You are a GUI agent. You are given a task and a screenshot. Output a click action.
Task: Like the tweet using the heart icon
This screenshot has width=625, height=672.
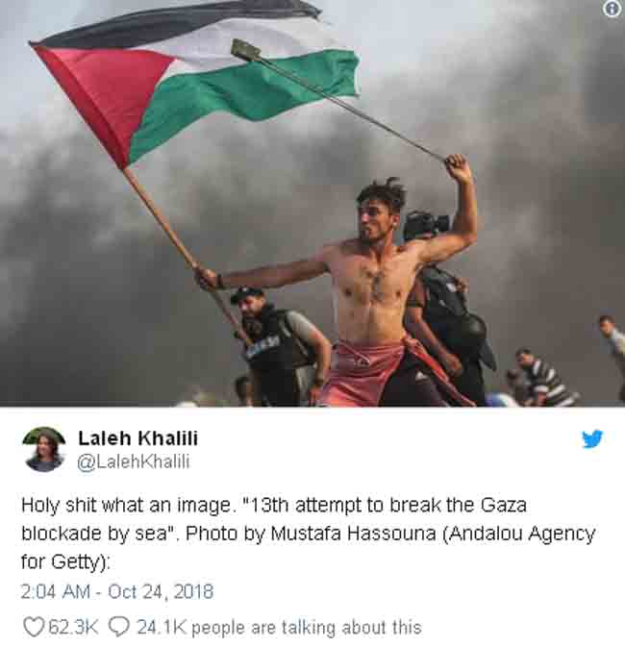(x=33, y=628)
